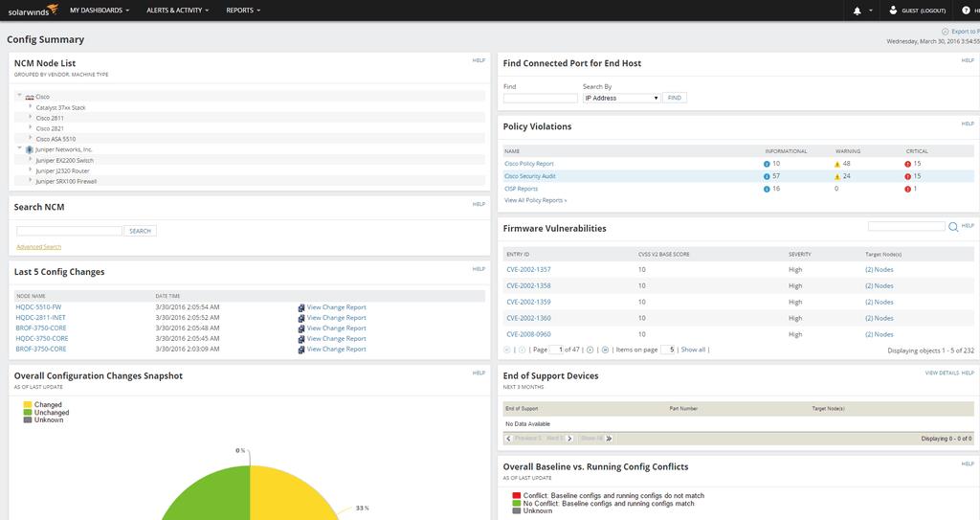Expand the Cisco 2821 group
980x520 pixels.
(x=30, y=127)
